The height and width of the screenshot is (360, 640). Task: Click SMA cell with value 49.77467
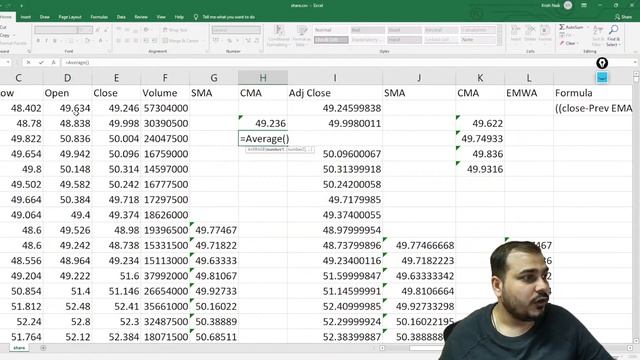click(x=214, y=230)
